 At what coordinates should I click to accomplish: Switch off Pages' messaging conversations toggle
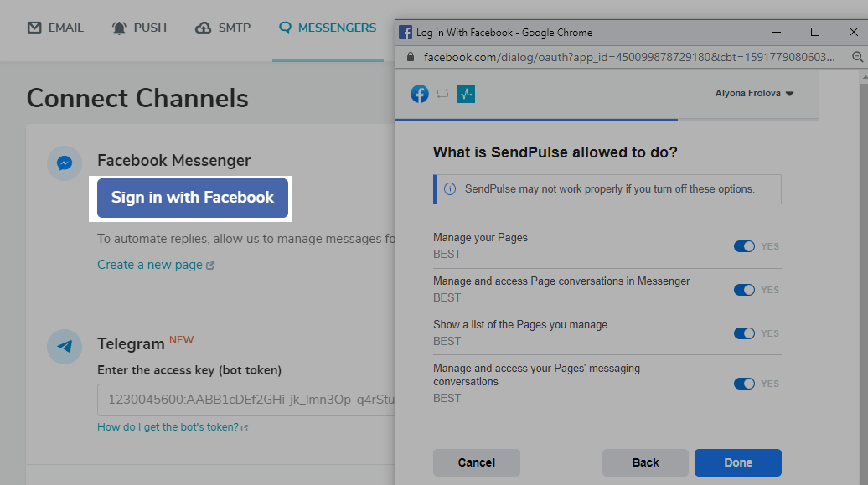(744, 384)
